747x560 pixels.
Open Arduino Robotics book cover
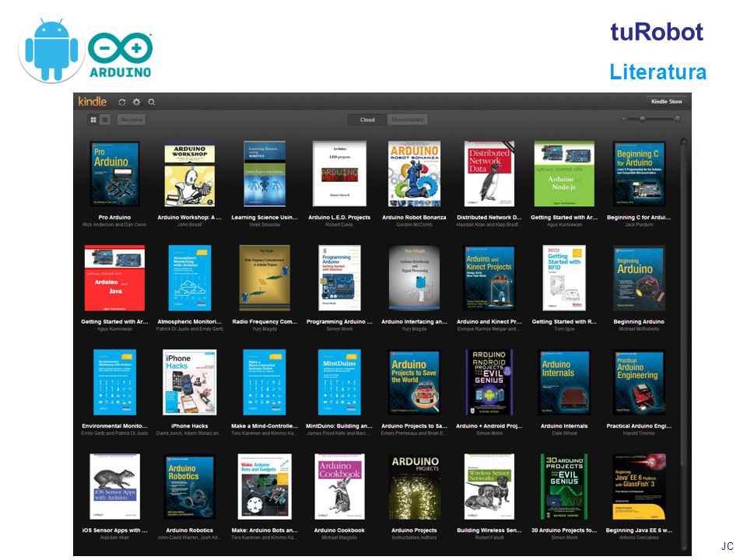190,487
